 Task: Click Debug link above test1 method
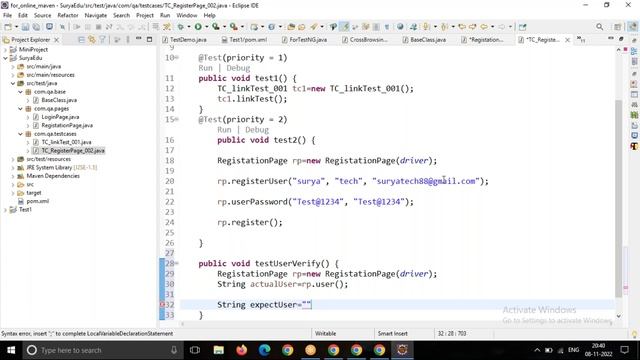pyautogui.click(x=238, y=68)
